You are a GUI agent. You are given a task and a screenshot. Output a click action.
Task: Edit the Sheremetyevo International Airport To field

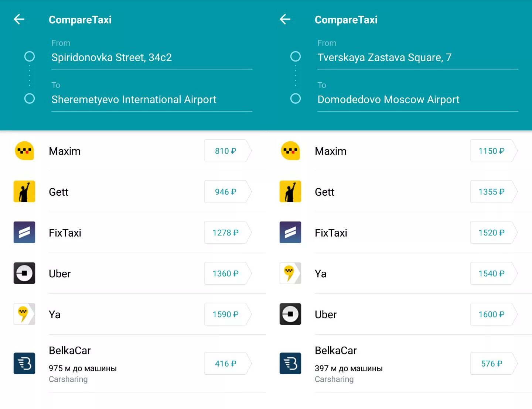[151, 100]
